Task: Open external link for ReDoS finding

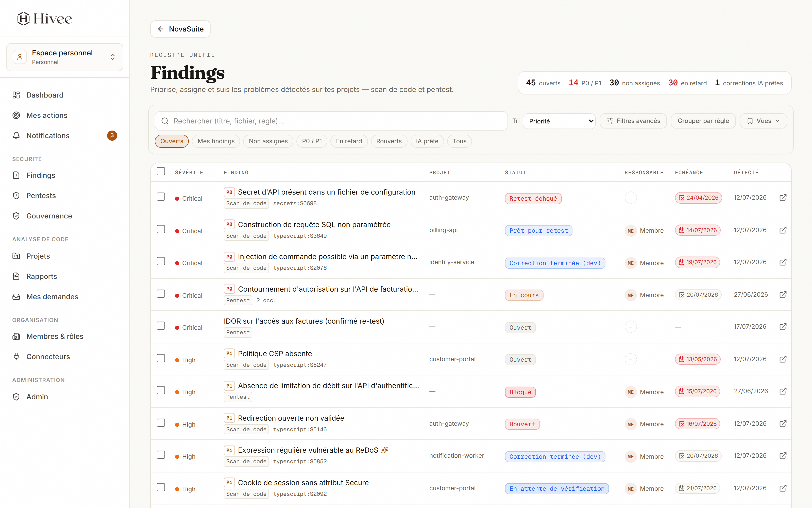Action: [x=783, y=456]
